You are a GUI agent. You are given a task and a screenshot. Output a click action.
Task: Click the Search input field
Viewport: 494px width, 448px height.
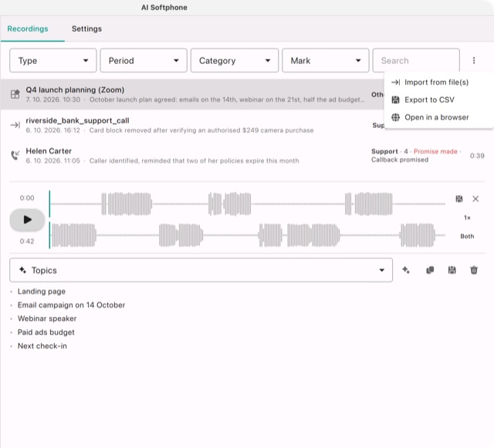click(x=416, y=60)
